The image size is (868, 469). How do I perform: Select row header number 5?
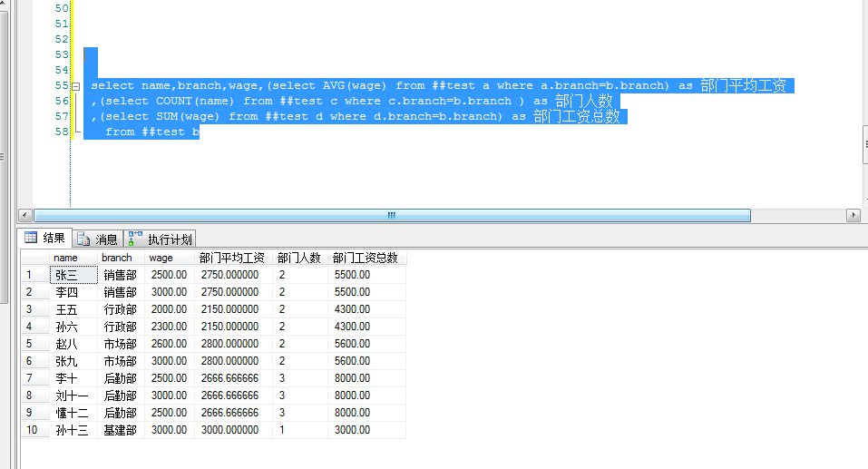pyautogui.click(x=35, y=344)
